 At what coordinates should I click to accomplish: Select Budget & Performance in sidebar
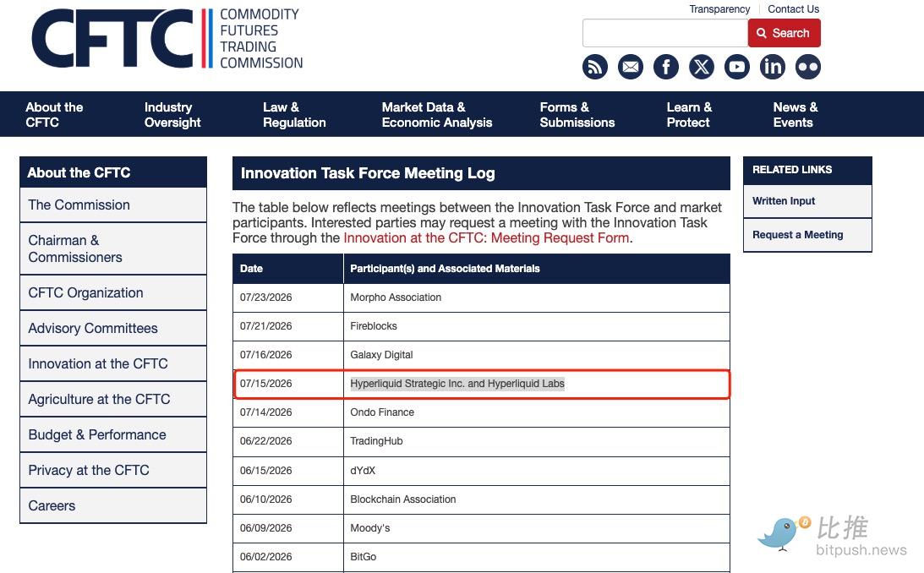click(x=113, y=434)
